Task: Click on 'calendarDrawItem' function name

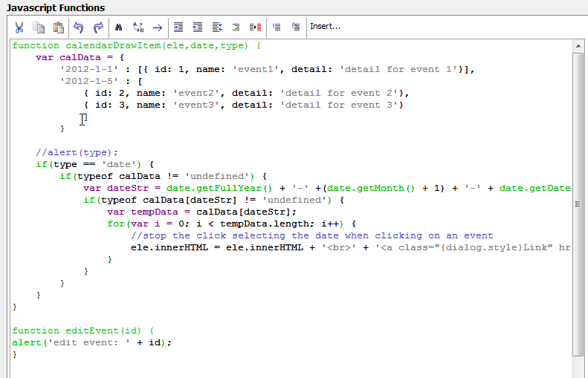Action: (x=113, y=46)
